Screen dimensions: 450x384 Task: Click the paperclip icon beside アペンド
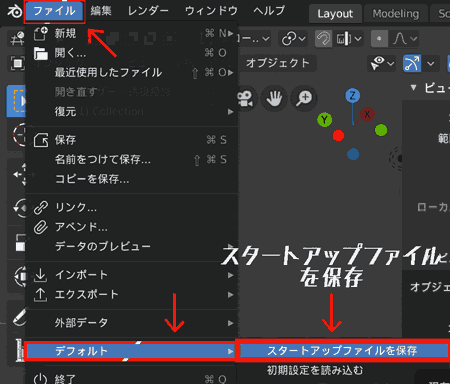pos(41,227)
